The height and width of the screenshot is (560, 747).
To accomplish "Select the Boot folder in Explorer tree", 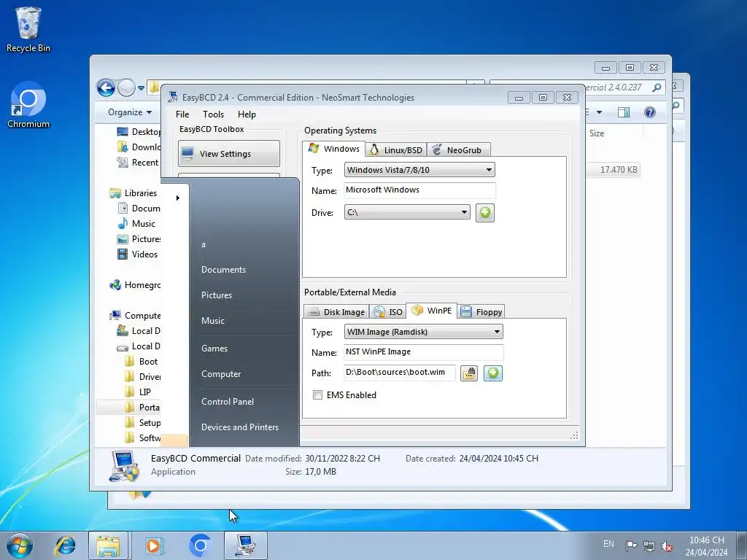I will pyautogui.click(x=142, y=362).
